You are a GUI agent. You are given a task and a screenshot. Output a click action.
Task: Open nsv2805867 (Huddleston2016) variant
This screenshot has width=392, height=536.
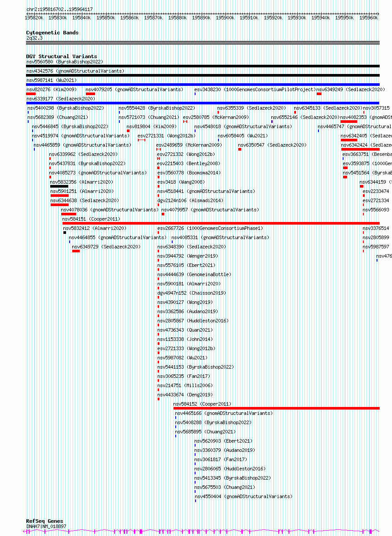(193, 321)
